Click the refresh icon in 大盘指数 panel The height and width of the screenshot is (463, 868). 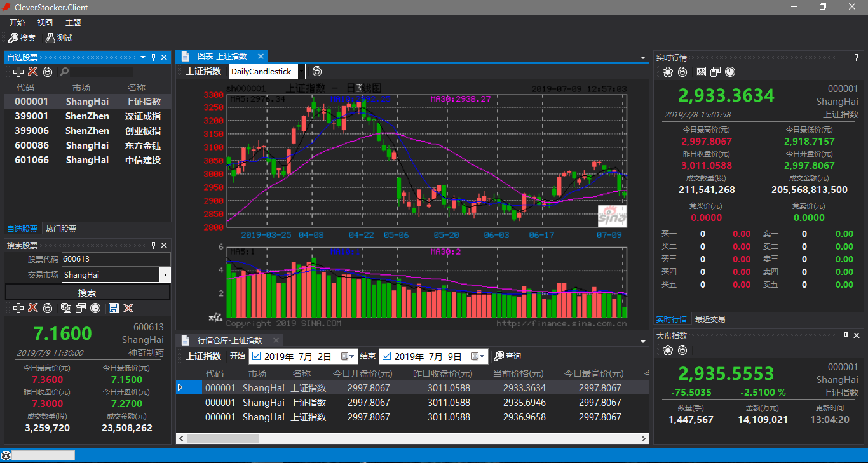[x=682, y=350]
